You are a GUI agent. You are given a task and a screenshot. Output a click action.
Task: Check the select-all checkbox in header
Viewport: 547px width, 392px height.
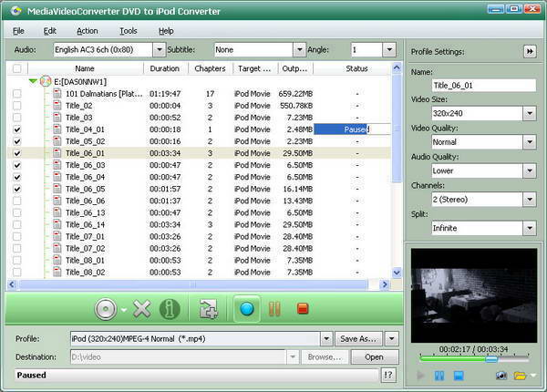16,68
